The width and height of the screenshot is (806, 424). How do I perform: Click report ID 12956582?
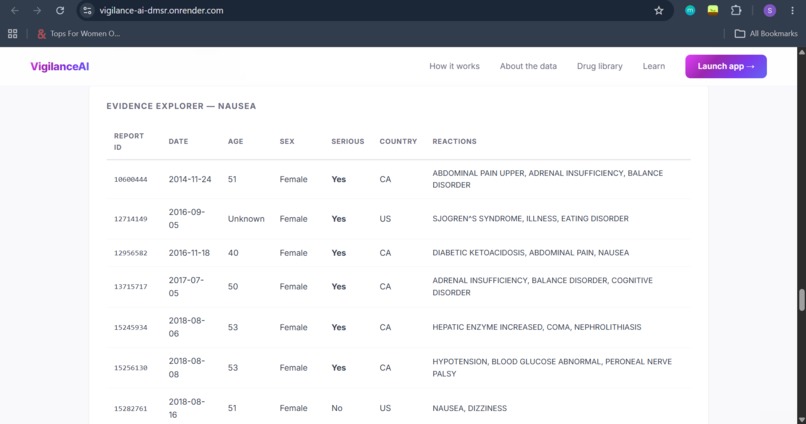(131, 253)
